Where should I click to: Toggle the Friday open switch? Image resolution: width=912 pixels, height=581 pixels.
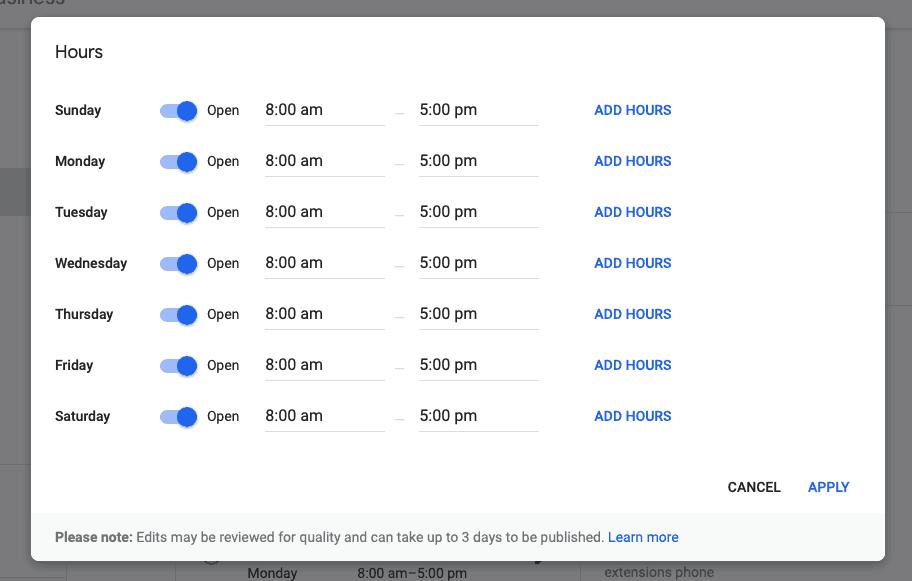[178, 366]
